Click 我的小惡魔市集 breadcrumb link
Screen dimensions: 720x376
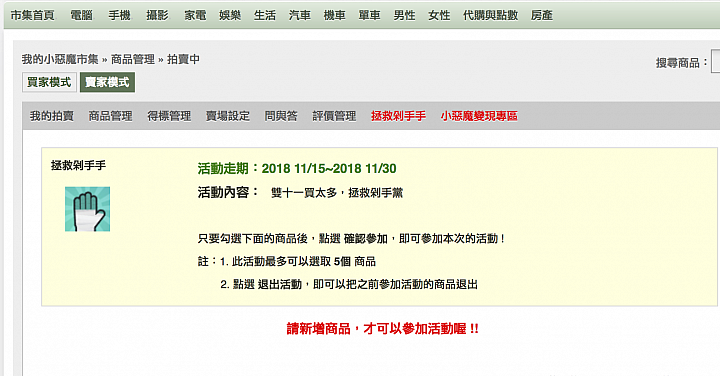(x=60, y=59)
